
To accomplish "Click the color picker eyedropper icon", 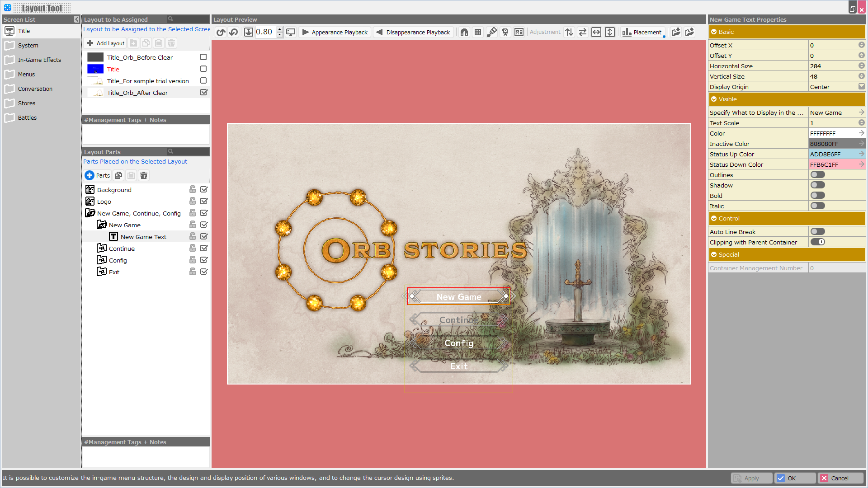I will coord(492,32).
